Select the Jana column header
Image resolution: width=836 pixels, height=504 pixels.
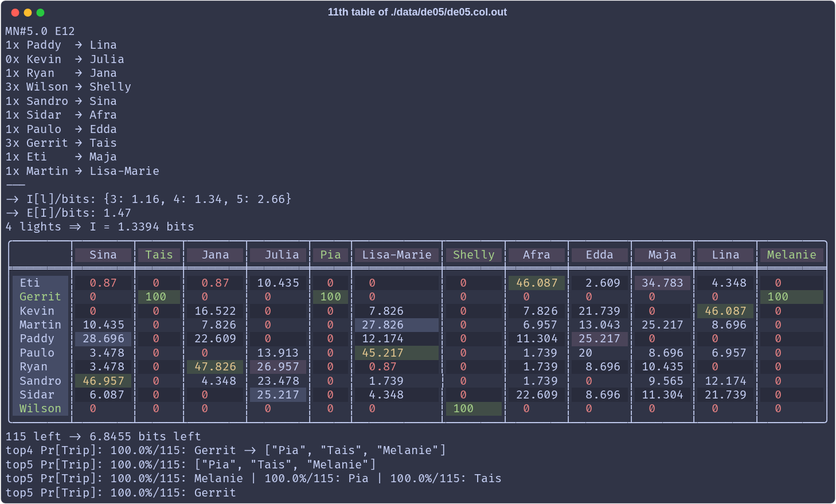[x=215, y=255]
